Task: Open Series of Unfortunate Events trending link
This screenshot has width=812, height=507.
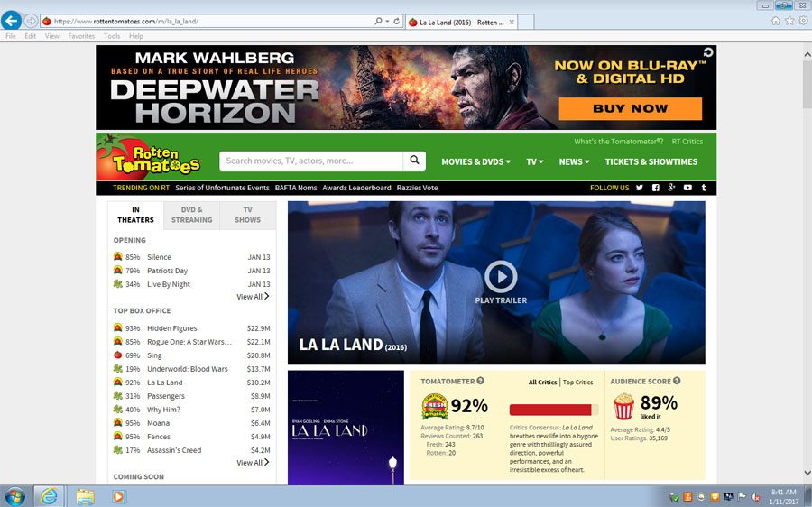Action: pyautogui.click(x=222, y=188)
